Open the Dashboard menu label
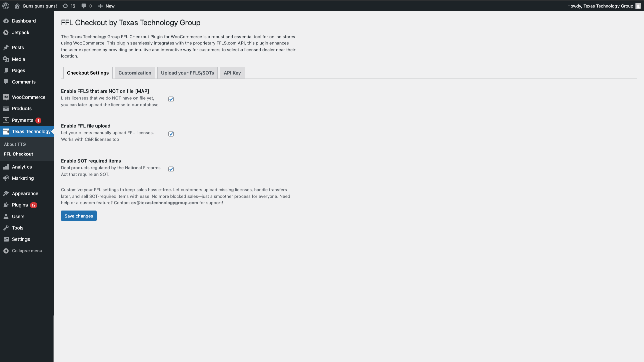 pos(24,21)
